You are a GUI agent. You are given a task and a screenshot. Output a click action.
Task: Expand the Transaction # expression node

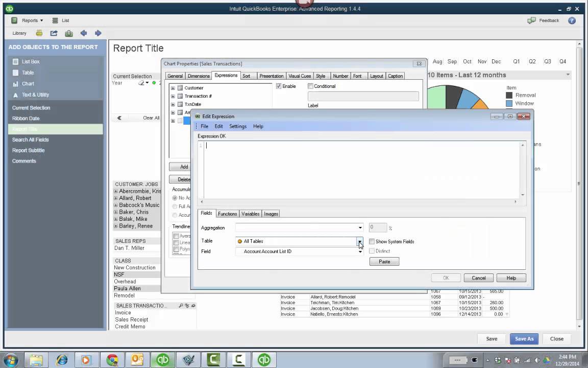point(173,96)
